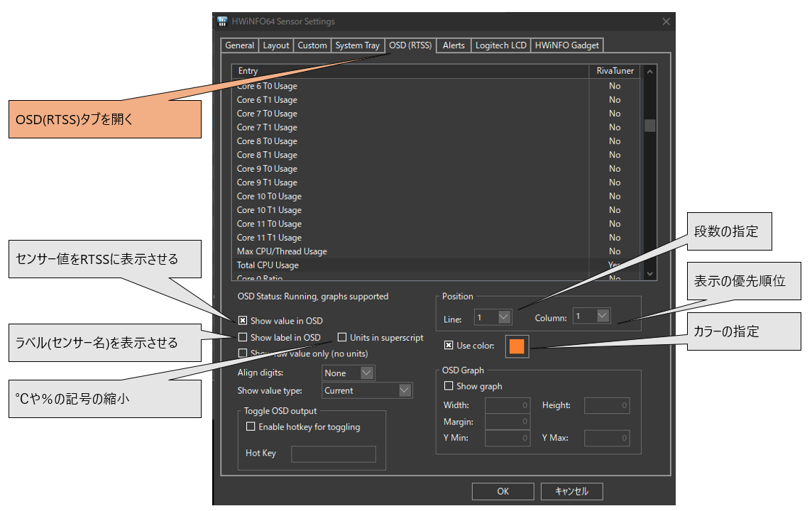This screenshot has height=511, width=812.
Task: Click the list scrollbar down arrow
Action: [650, 274]
